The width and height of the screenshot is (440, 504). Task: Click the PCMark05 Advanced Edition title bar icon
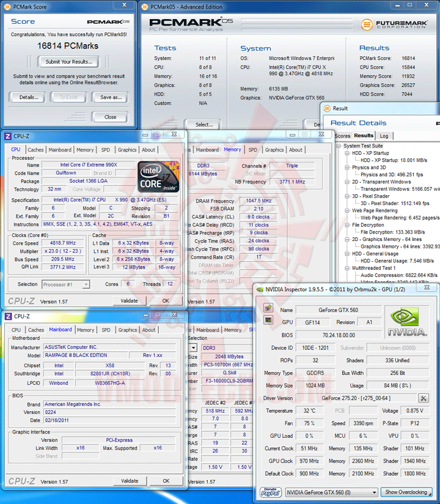tap(145, 7)
